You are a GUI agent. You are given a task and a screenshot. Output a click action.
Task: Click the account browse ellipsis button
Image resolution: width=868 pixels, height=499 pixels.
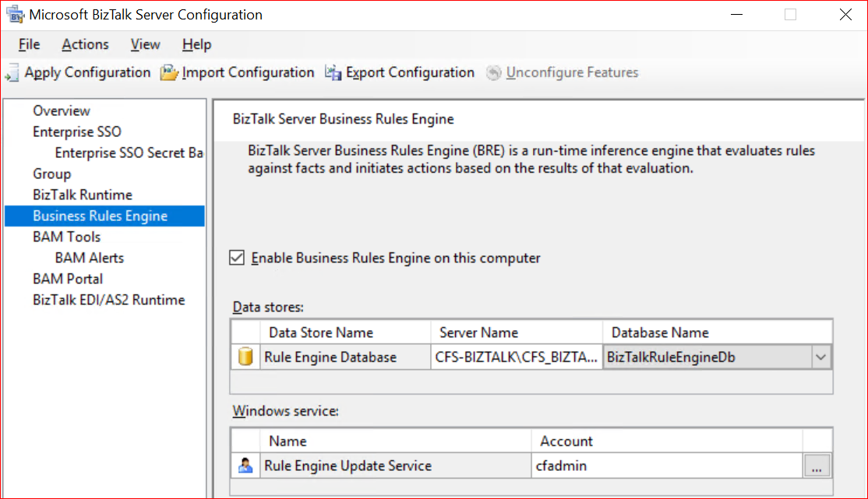tap(817, 466)
